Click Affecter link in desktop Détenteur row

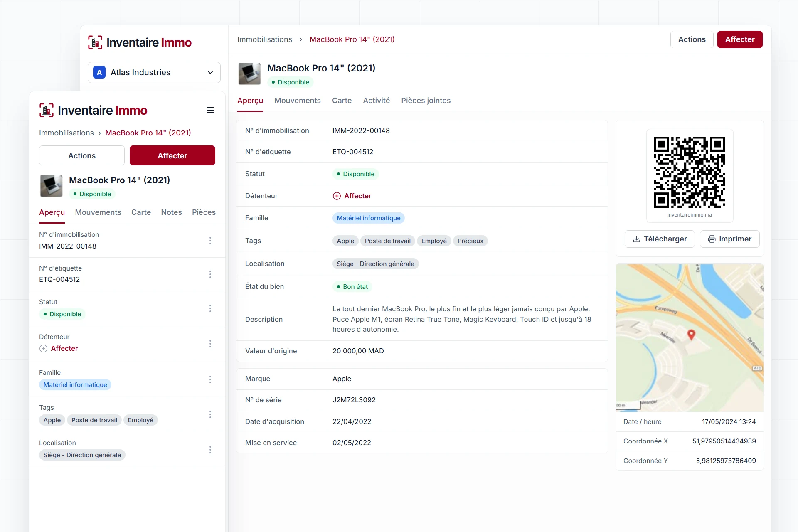pos(352,196)
